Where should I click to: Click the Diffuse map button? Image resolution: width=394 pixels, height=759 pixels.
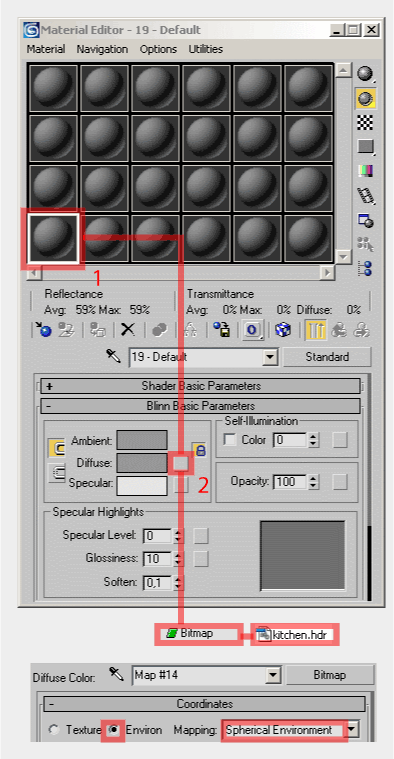[181, 463]
